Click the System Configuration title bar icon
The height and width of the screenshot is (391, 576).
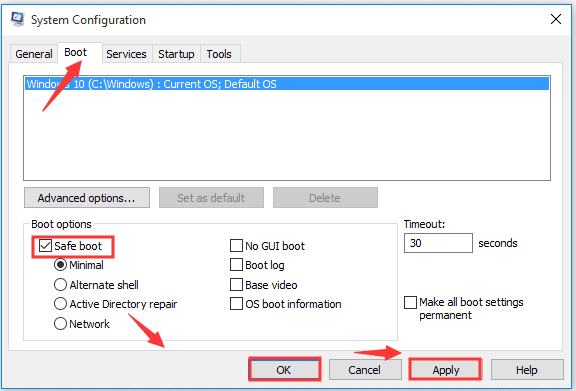pyautogui.click(x=17, y=19)
